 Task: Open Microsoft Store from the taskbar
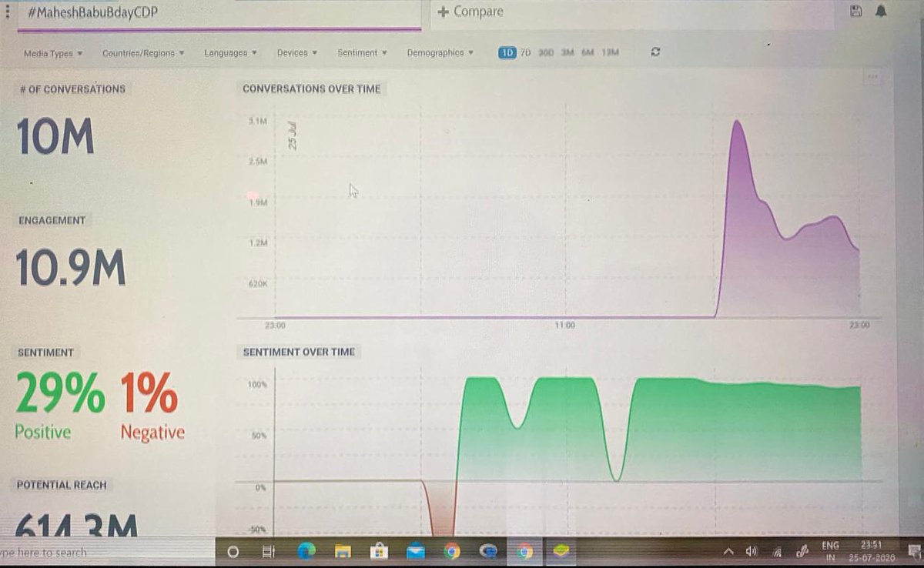pyautogui.click(x=378, y=552)
